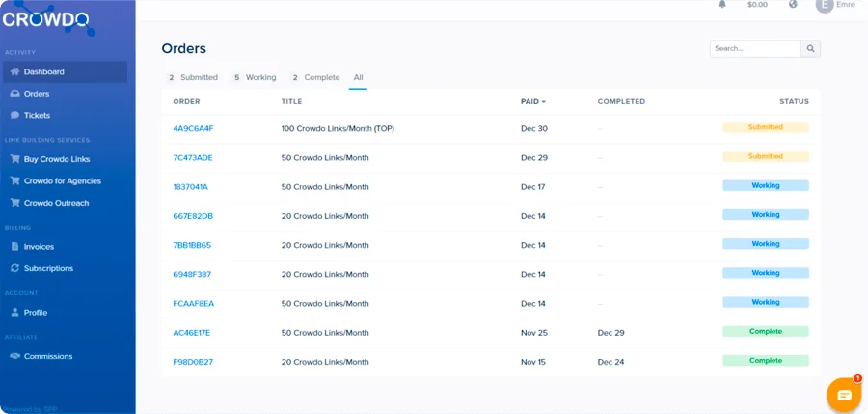Click the search magnifier button
868x414 pixels.
click(x=811, y=48)
